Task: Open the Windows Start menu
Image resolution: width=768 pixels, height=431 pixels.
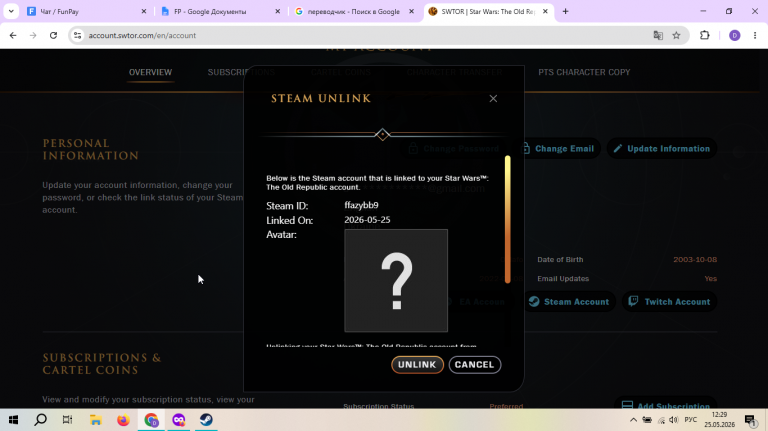Action: pyautogui.click(x=13, y=420)
